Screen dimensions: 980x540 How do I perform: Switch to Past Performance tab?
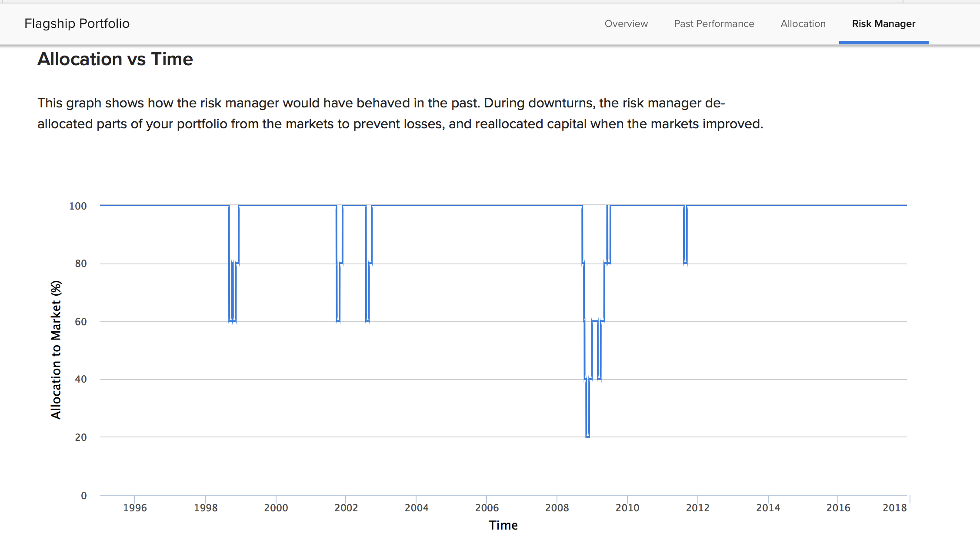714,24
